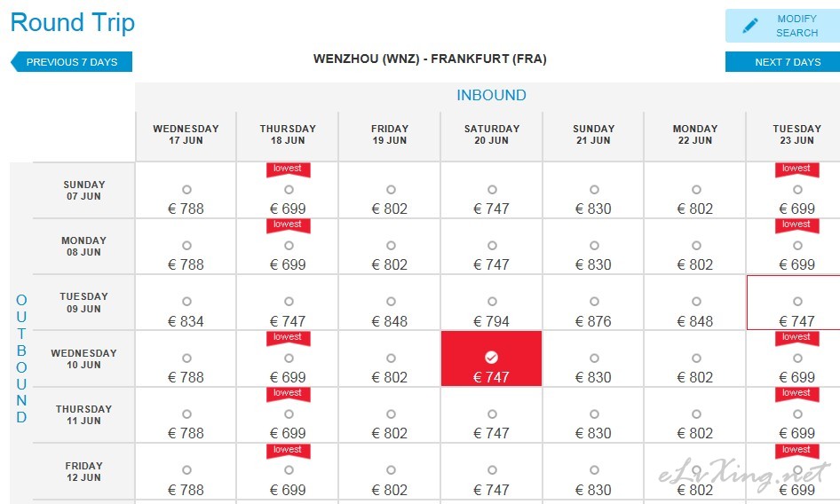840x504 pixels.
Task: Show the Next 7 Days
Action: click(782, 61)
